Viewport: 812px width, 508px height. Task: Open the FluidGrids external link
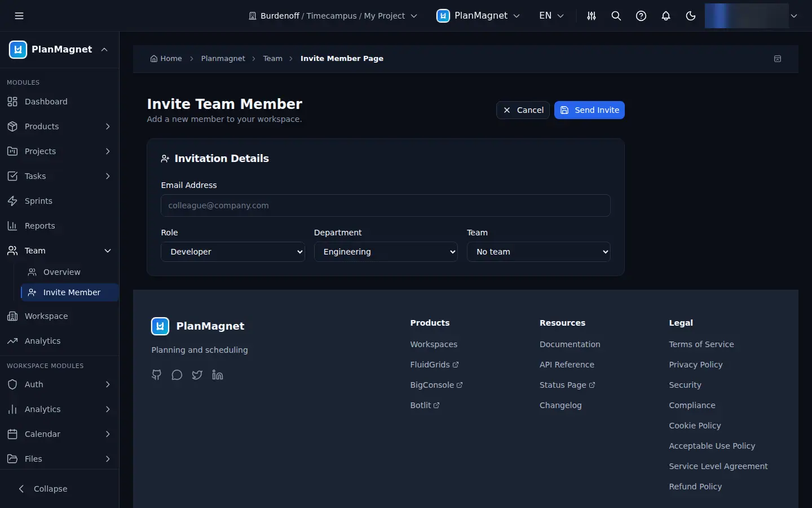pos(434,365)
